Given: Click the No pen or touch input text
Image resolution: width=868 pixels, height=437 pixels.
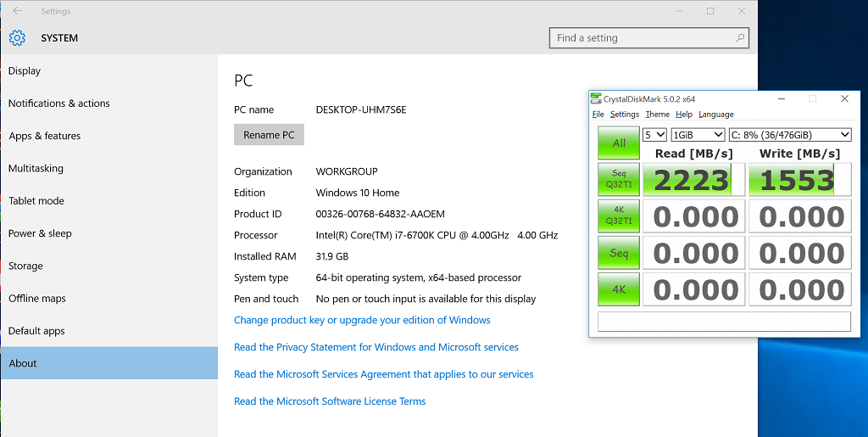Looking at the screenshot, I should click(x=426, y=299).
